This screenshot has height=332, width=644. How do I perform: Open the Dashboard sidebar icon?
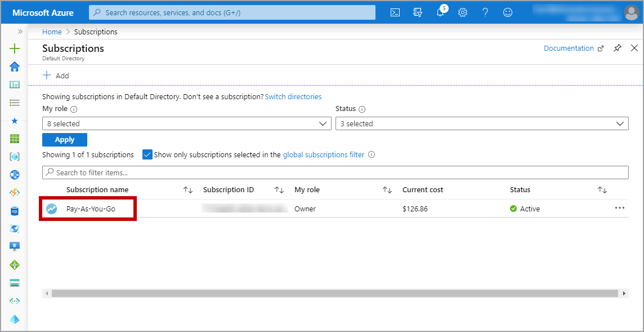coord(15,85)
